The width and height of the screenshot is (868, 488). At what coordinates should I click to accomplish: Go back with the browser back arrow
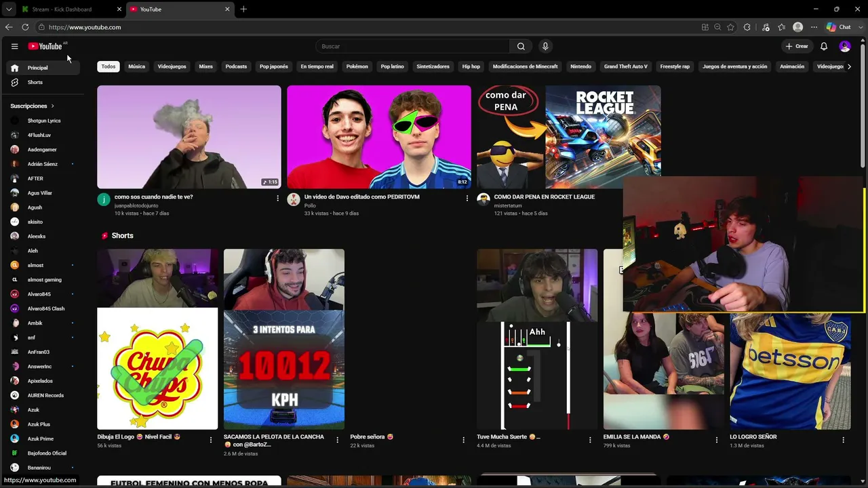point(9,27)
